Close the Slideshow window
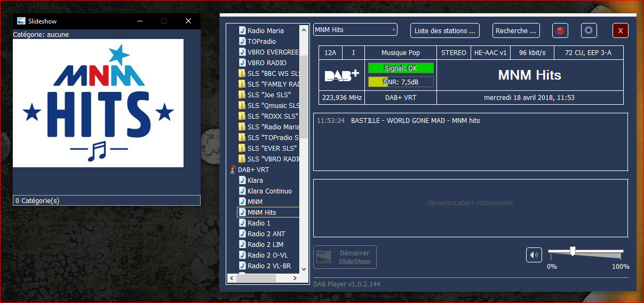644x303 pixels. (188, 21)
